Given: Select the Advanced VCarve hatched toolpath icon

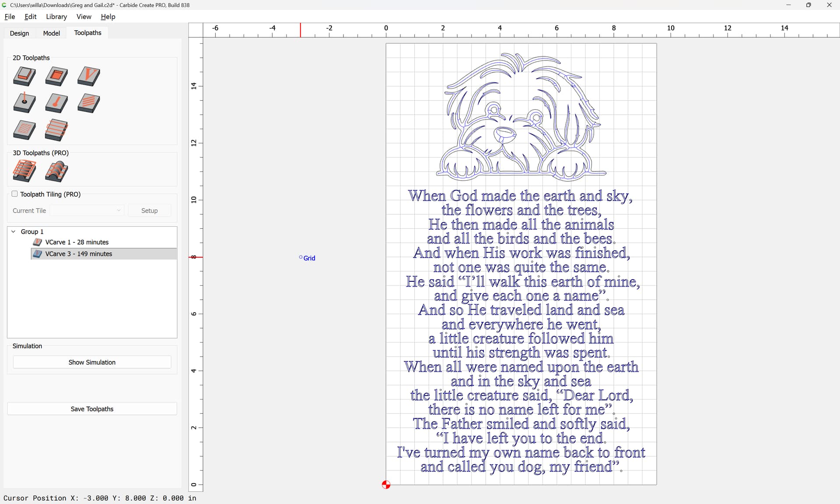Looking at the screenshot, I should tap(24, 130).
